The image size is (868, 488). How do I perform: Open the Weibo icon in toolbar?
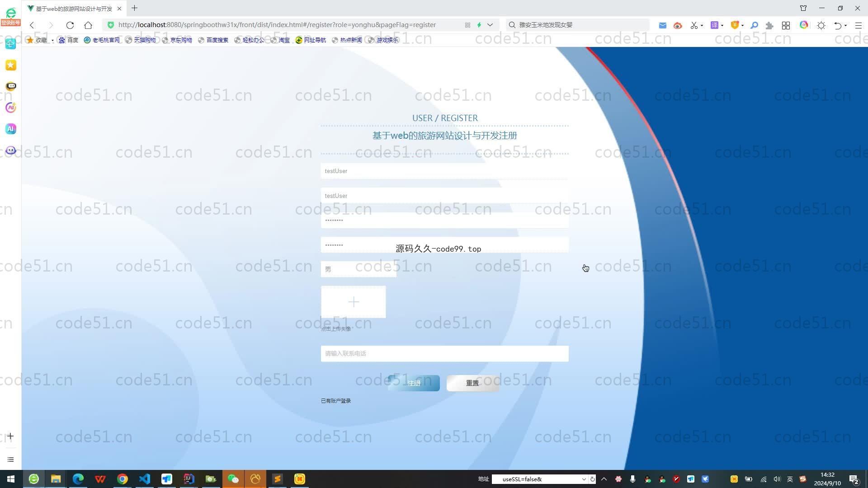(x=677, y=25)
